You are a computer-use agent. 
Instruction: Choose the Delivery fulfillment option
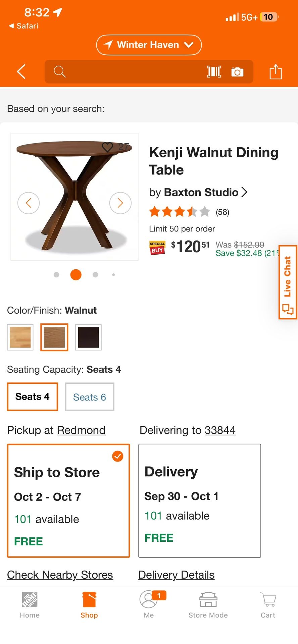tap(199, 500)
